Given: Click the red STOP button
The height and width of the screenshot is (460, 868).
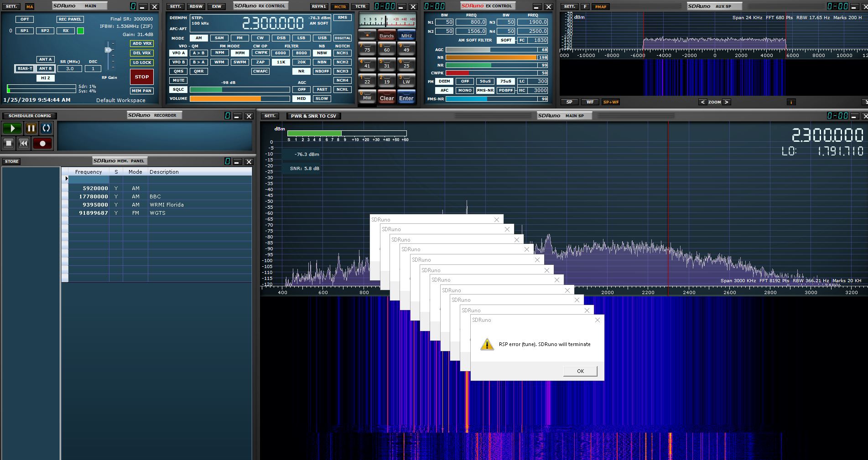Looking at the screenshot, I should coord(142,77).
